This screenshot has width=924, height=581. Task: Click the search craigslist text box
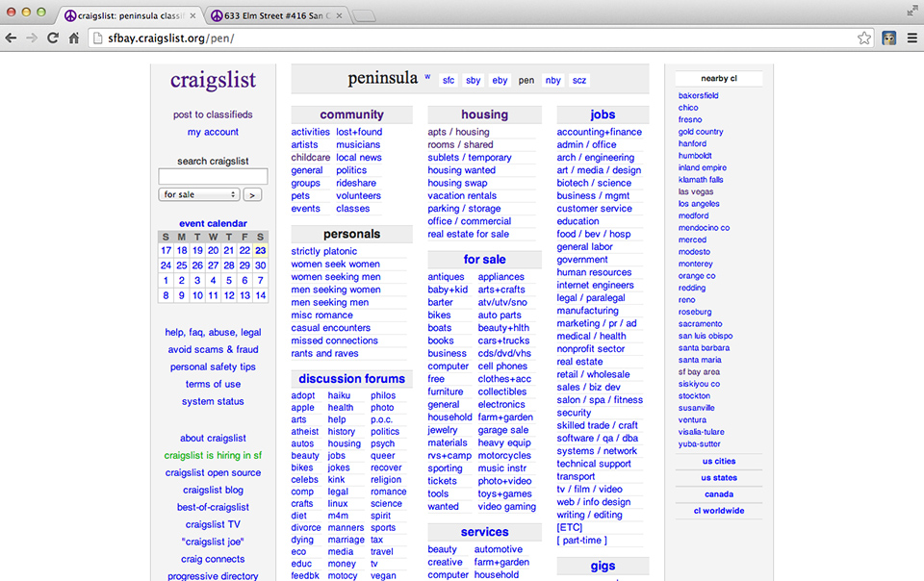click(x=213, y=176)
